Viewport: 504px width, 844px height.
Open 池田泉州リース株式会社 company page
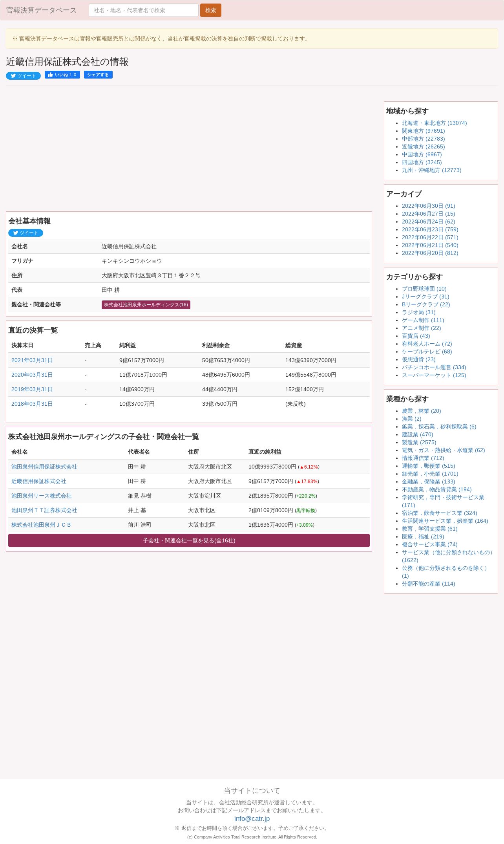42,496
